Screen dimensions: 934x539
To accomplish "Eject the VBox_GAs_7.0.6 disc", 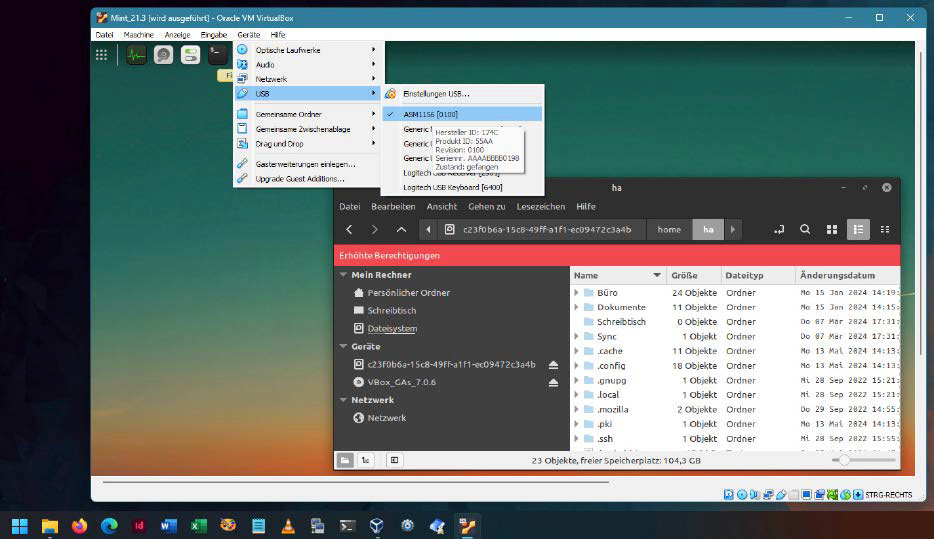I will (553, 382).
